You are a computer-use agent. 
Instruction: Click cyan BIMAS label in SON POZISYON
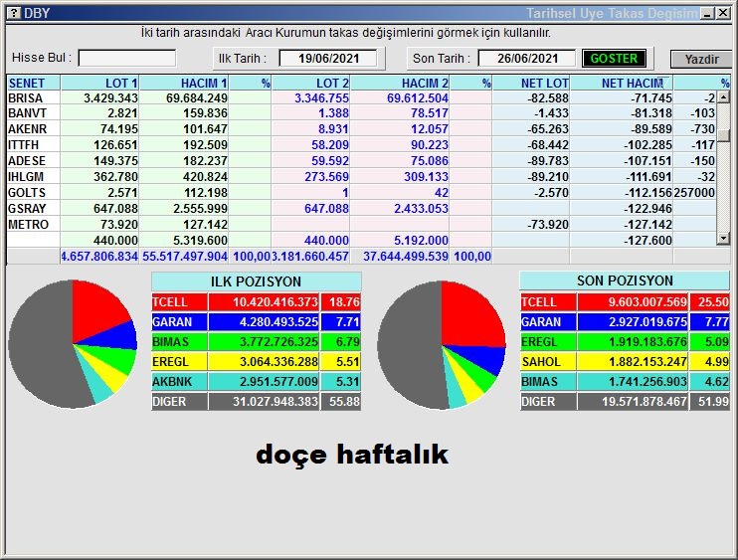(x=548, y=382)
